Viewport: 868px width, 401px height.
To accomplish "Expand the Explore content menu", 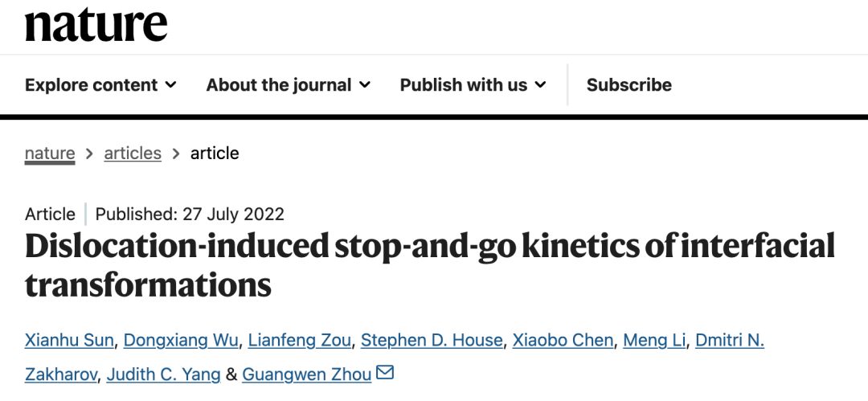I will pos(100,85).
